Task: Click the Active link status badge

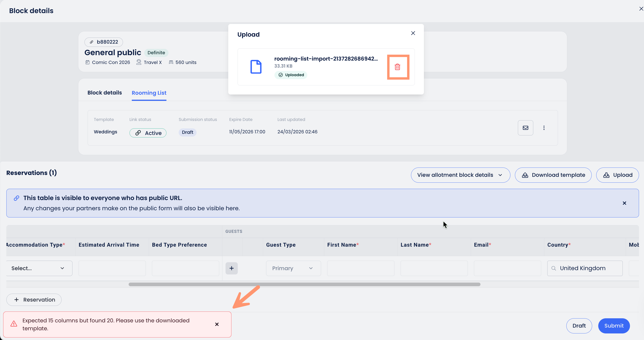Action: (148, 133)
